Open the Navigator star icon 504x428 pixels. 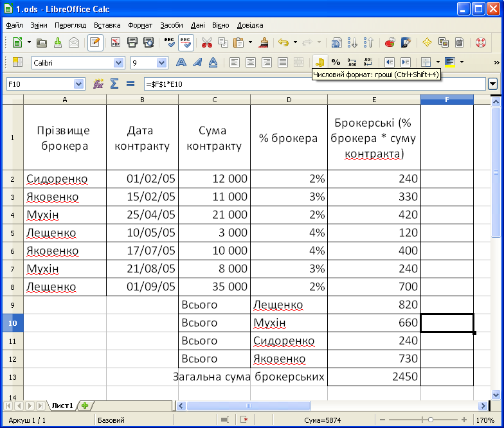(x=427, y=42)
